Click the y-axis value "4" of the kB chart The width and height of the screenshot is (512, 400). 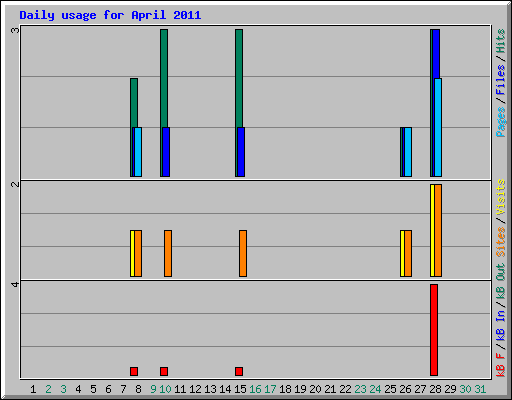click(x=15, y=284)
